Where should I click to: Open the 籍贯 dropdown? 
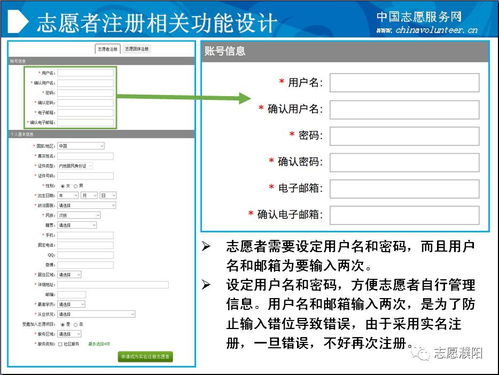pos(77,225)
